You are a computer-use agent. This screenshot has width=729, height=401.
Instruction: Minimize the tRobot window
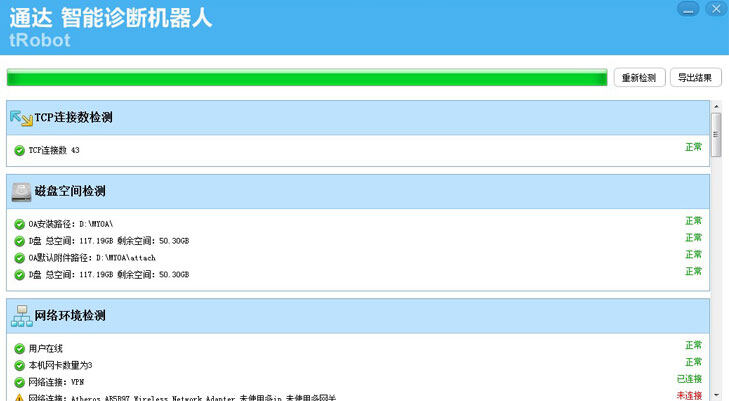tap(688, 8)
